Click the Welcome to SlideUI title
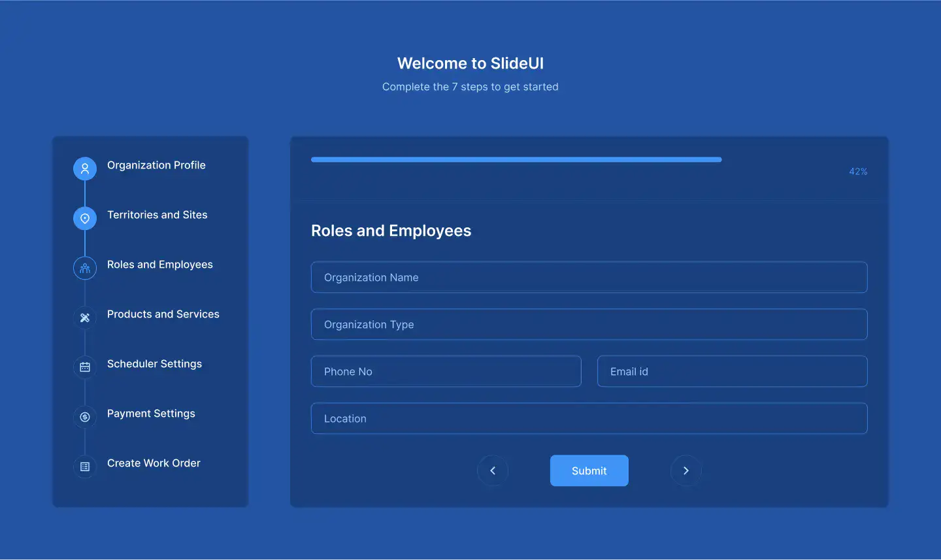This screenshot has width=941, height=560. pos(470,63)
